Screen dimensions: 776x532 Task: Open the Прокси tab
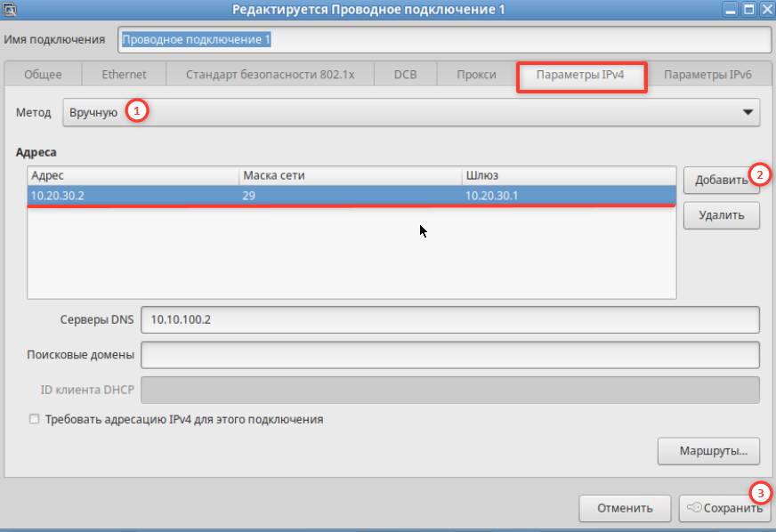tap(476, 75)
